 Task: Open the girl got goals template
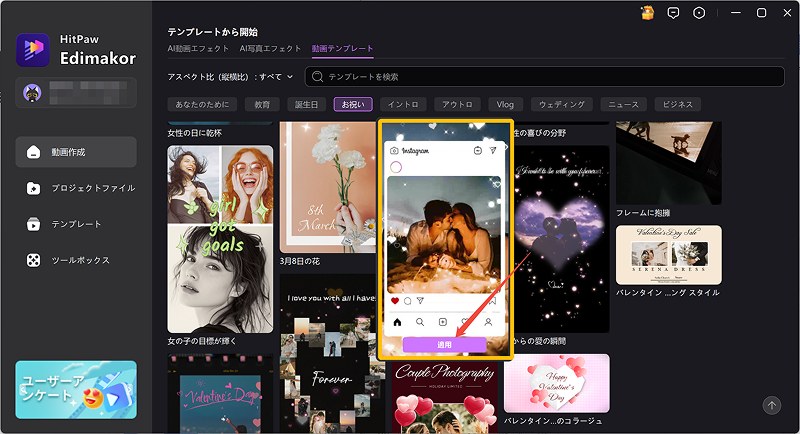pos(220,239)
